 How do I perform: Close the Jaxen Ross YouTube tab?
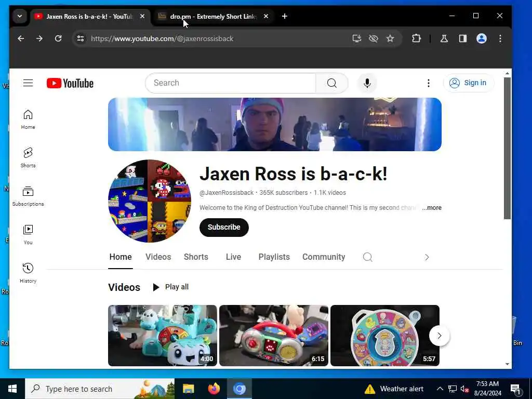tap(142, 16)
